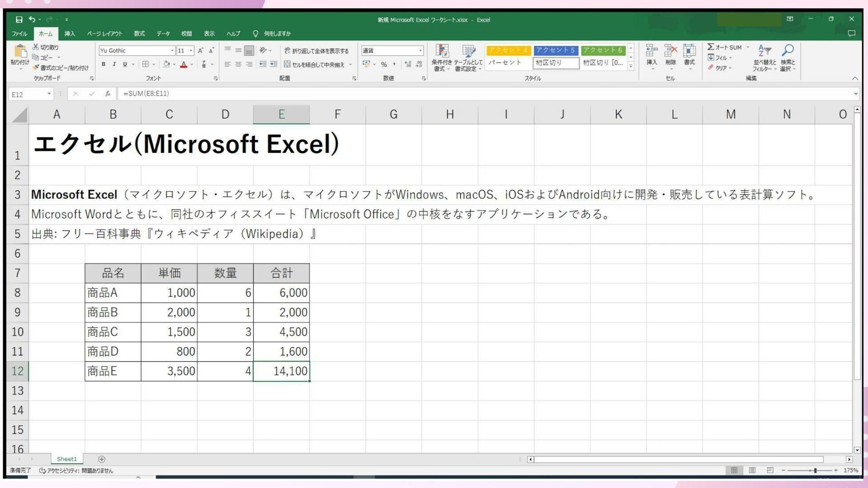Viewport: 868px width, 488px height.
Task: Switch to the ページ レイアウト tab
Action: pyautogui.click(x=104, y=33)
